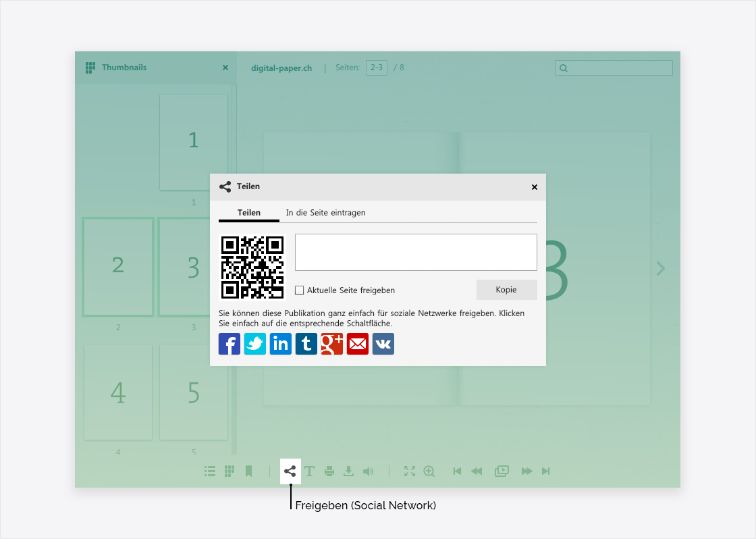Enable 'Aktuelle Seite freigeben' checkbox
The image size is (756, 539).
point(300,290)
